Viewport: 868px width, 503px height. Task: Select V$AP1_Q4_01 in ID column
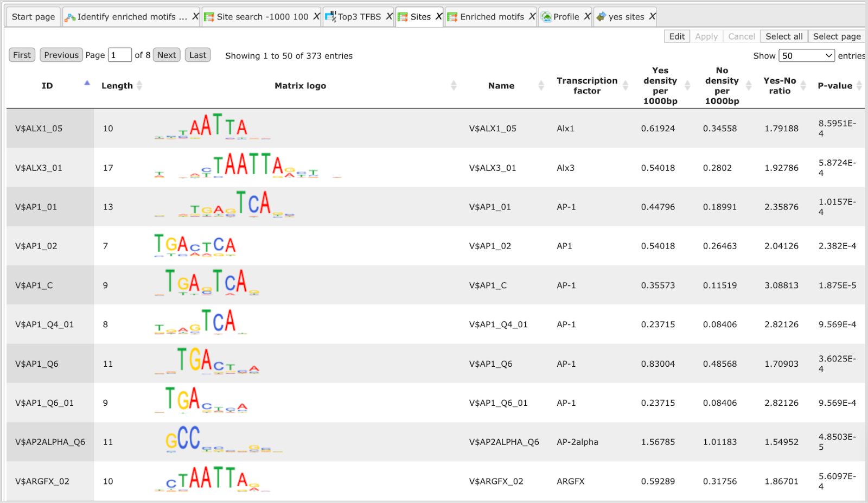(x=44, y=324)
